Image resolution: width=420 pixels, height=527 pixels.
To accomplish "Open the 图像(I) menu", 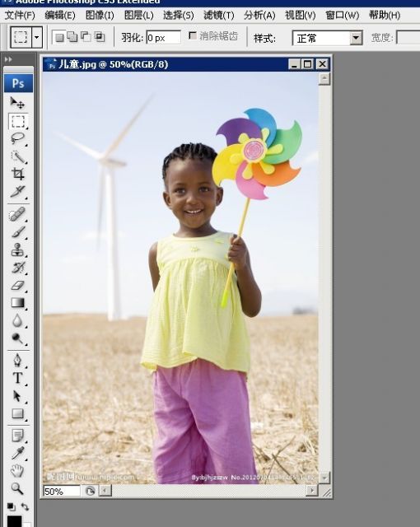I will [x=100, y=15].
